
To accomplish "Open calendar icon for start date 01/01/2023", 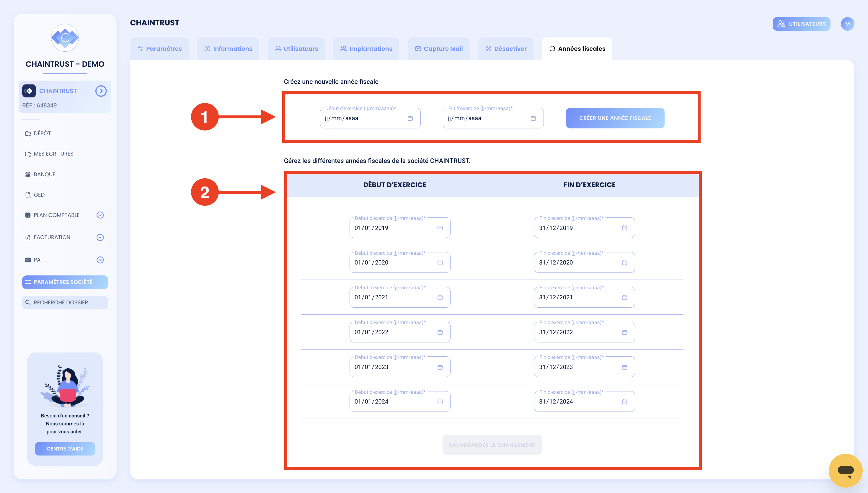I will pyautogui.click(x=440, y=367).
